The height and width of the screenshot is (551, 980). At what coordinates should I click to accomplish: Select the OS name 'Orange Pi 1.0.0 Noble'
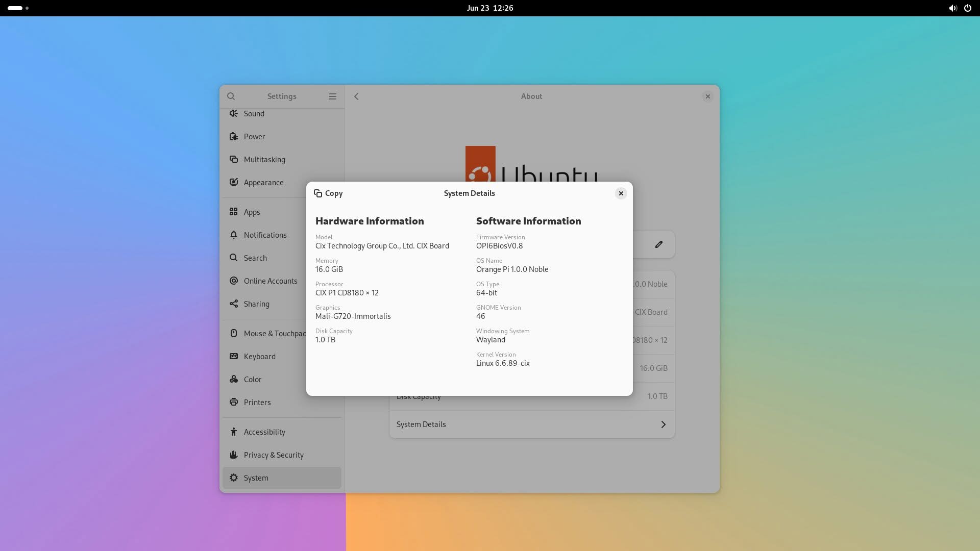[x=512, y=269]
